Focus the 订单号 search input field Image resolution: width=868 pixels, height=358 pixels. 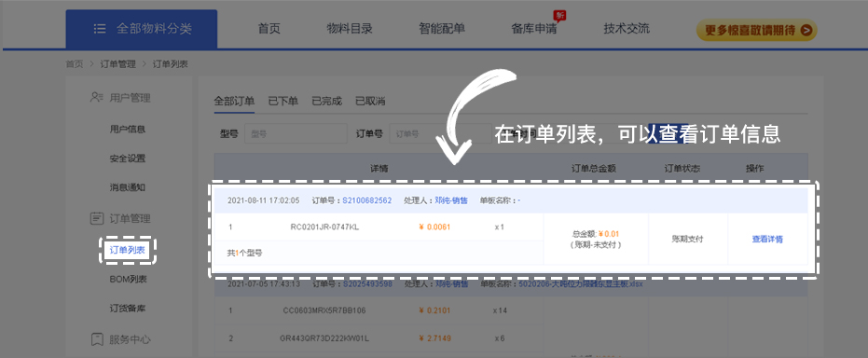(440, 133)
